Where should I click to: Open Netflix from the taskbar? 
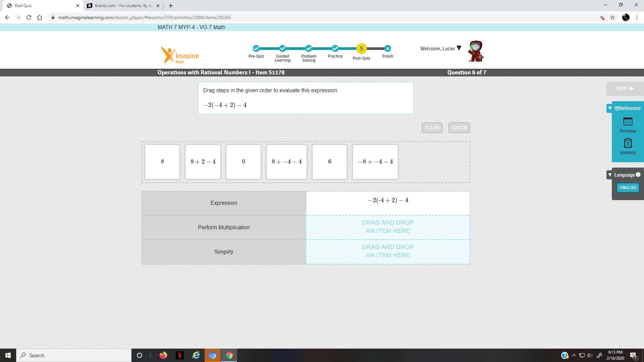[x=179, y=355]
